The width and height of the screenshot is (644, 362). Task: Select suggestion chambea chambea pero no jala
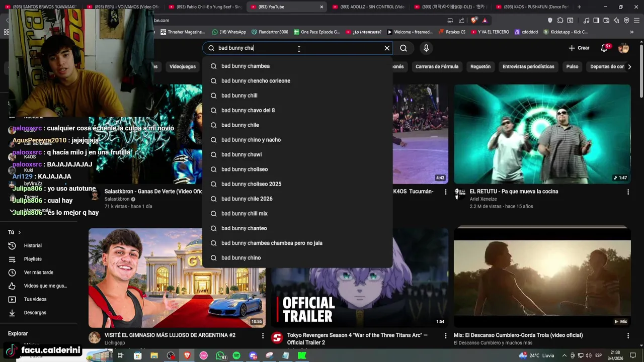tap(297, 243)
